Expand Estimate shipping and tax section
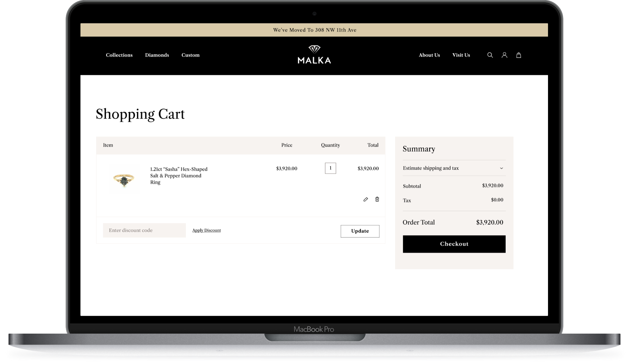 431,168
